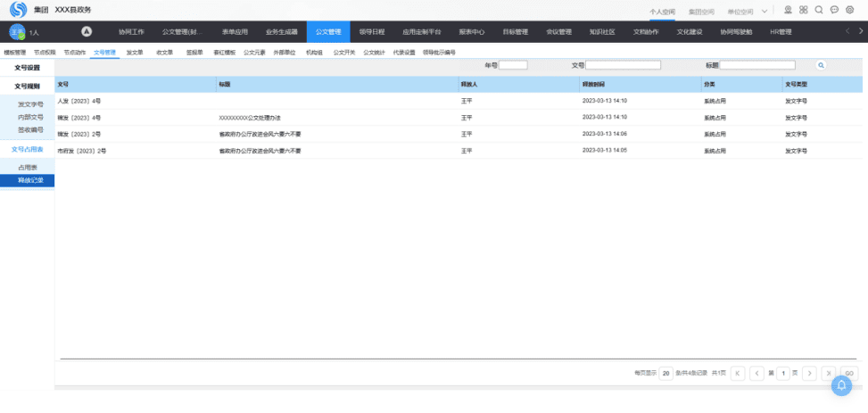This screenshot has height=413, width=868.
Task: Switch to the 套红模板 sub-tab
Action: tap(224, 53)
